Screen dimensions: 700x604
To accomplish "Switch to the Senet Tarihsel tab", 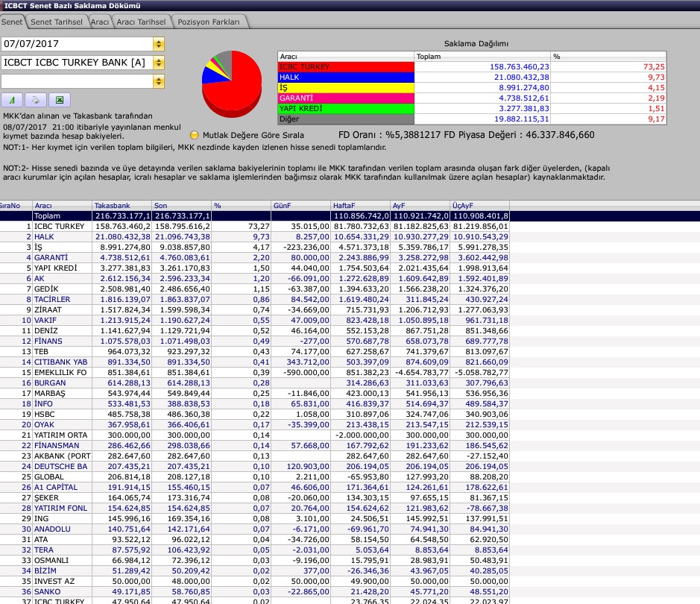I will pyautogui.click(x=57, y=22).
